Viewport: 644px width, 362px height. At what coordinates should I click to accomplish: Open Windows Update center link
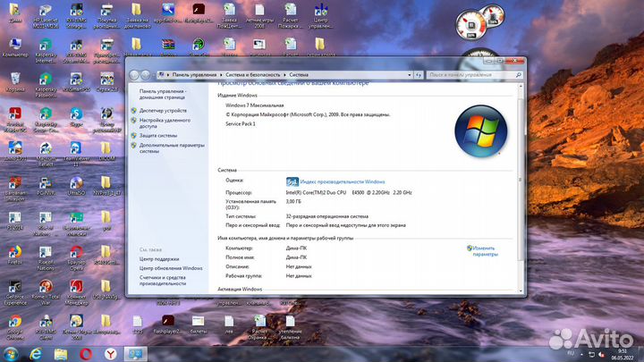click(170, 268)
